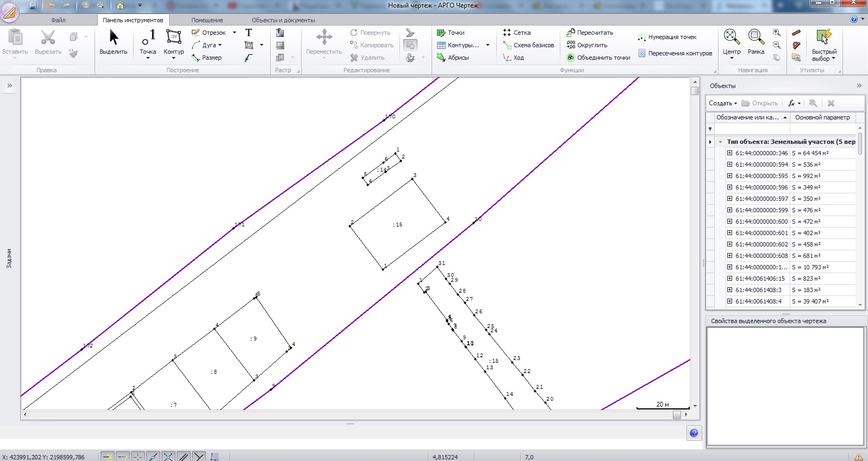Toggle the intersection snap button in status bar
The height and width of the screenshot is (461, 868).
[x=168, y=457]
